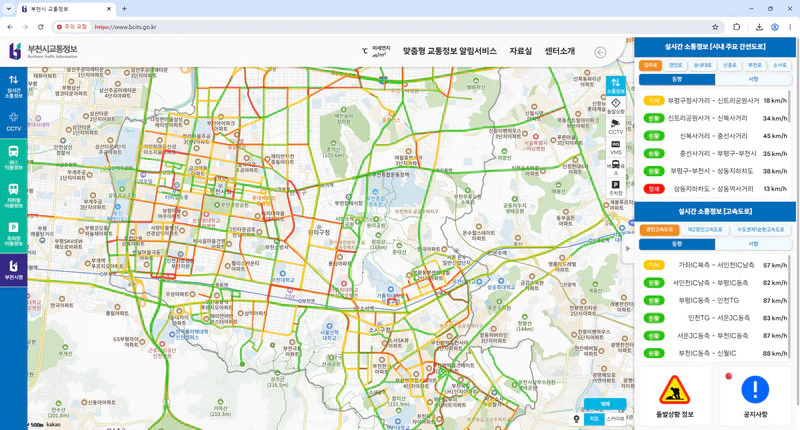
Task: Select 제2경인고속도로 highway tab
Action: [705, 230]
